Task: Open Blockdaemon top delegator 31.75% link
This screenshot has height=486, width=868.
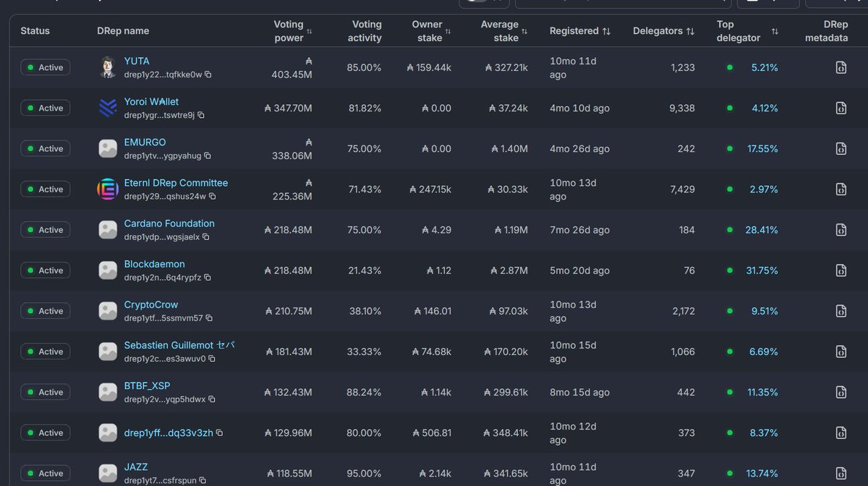Action: tap(762, 270)
